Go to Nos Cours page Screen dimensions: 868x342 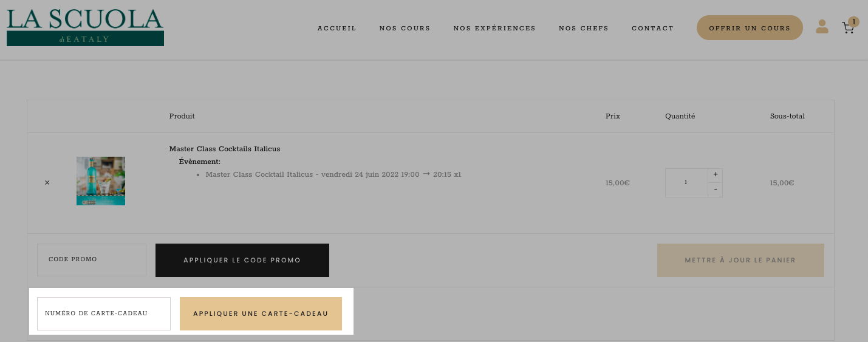[x=405, y=28]
